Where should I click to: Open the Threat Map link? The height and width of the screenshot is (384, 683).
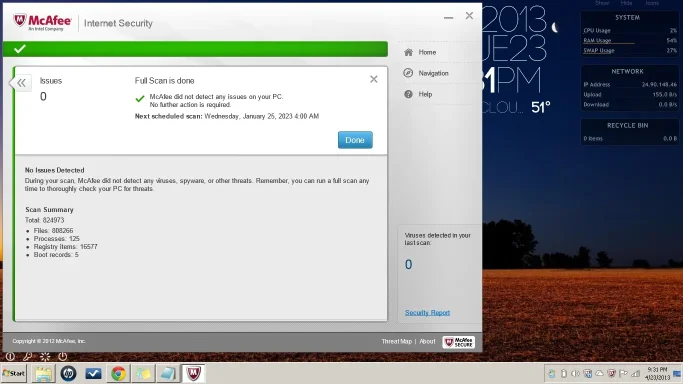[396, 341]
